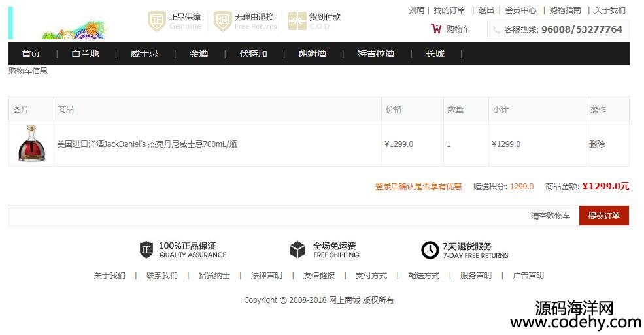Click the ¥1299.0 value in 小计 column
The height and width of the screenshot is (335, 644).
506,144
